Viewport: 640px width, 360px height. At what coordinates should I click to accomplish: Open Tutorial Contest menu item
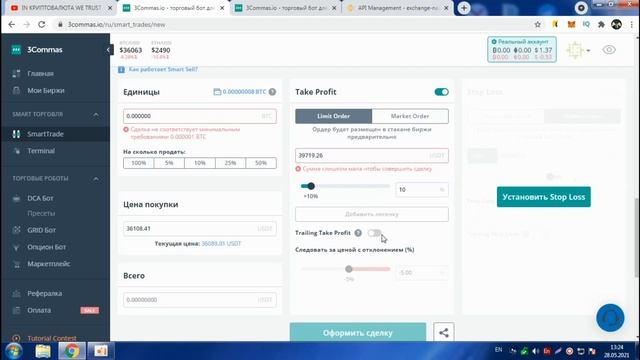click(x=52, y=338)
